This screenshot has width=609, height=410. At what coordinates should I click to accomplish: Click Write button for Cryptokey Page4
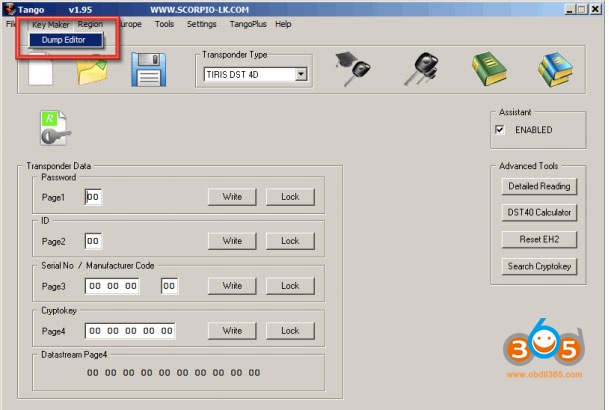tap(232, 331)
